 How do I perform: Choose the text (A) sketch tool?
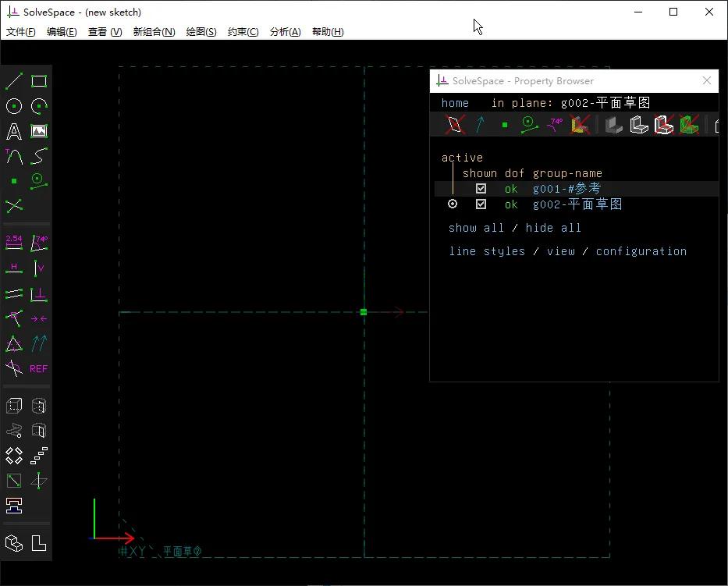click(x=14, y=131)
